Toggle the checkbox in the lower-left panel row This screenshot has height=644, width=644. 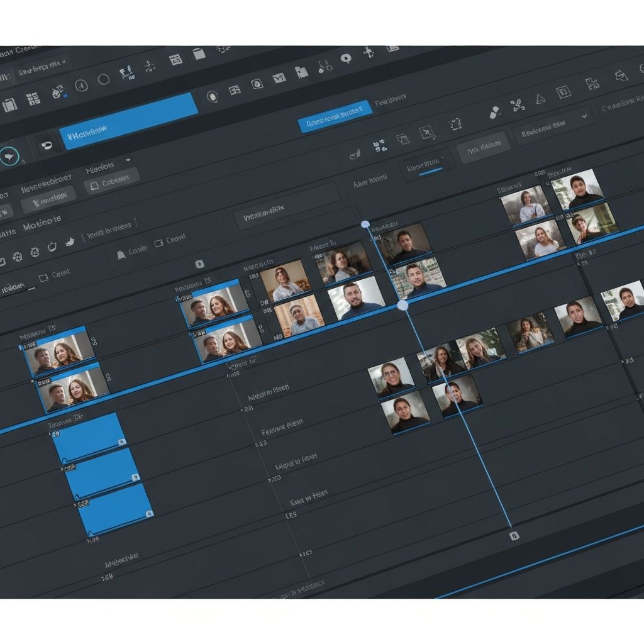coord(43,277)
